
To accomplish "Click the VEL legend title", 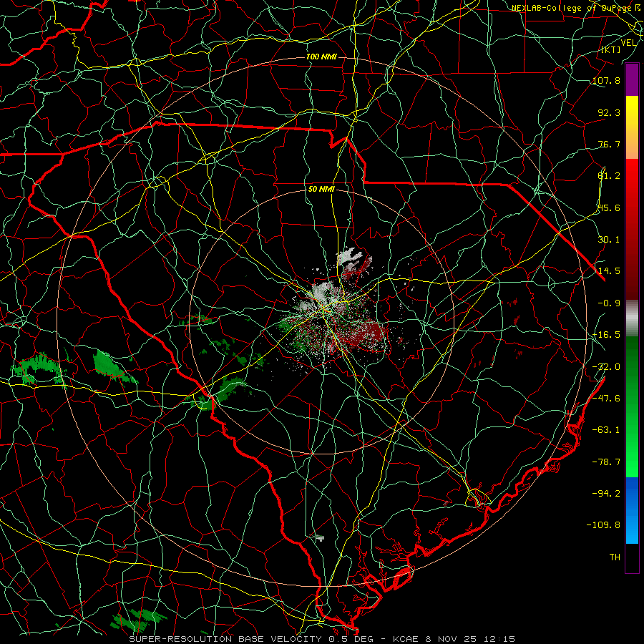I will [628, 43].
